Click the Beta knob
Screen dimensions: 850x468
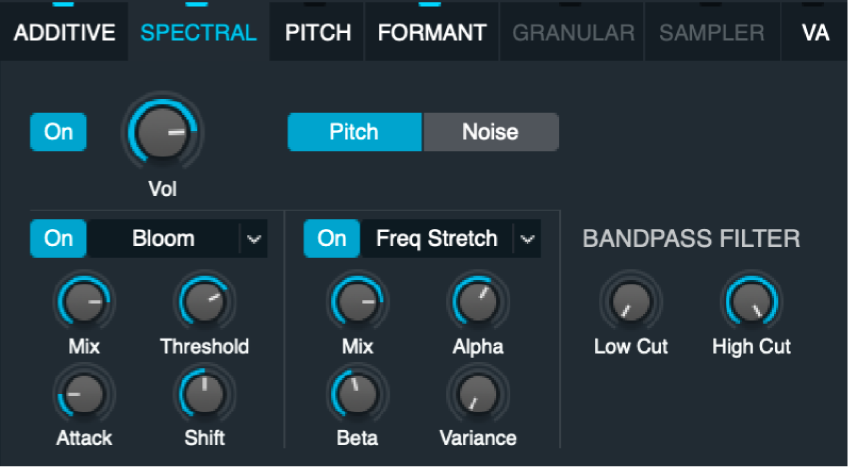[358, 395]
